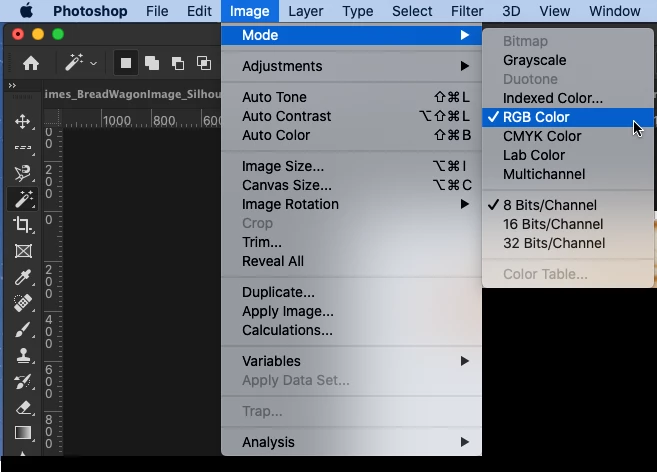The image size is (657, 472).
Task: Expand the Adjustments submenu
Action: [x=352, y=66]
